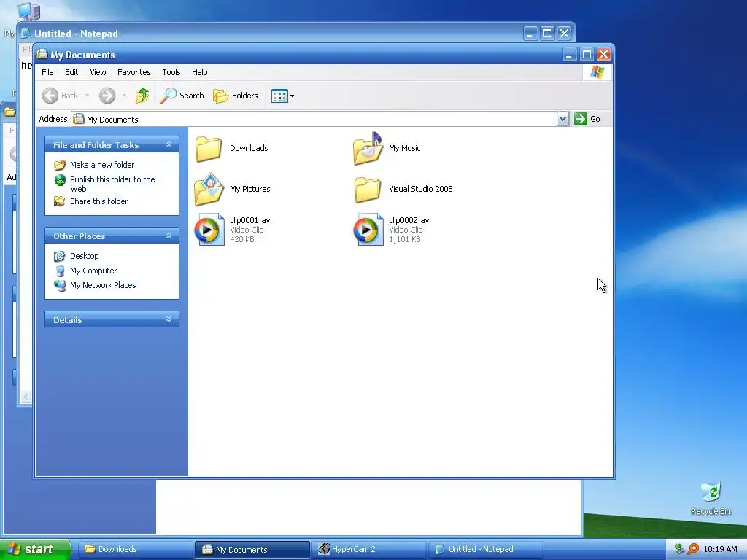Maximize the My Documents window
This screenshot has width=747, height=560.
[587, 54]
